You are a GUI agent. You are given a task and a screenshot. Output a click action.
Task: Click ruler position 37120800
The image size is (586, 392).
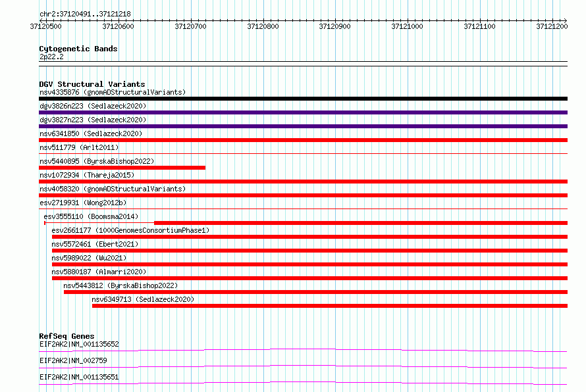[263, 26]
